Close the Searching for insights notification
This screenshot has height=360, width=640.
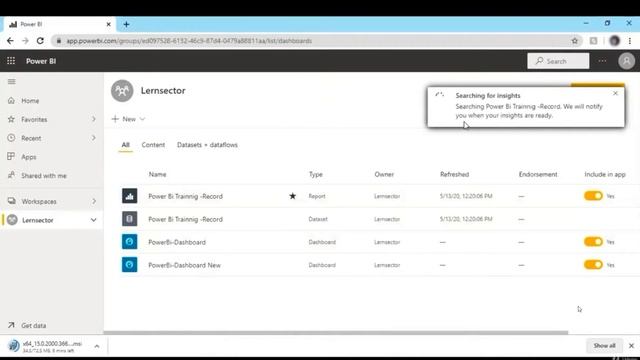pos(615,93)
